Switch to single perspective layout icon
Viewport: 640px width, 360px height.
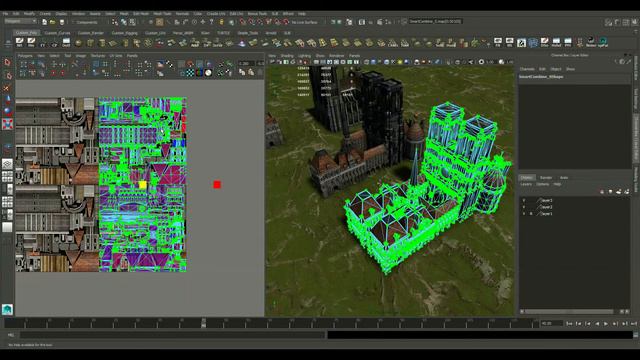coord(7,164)
